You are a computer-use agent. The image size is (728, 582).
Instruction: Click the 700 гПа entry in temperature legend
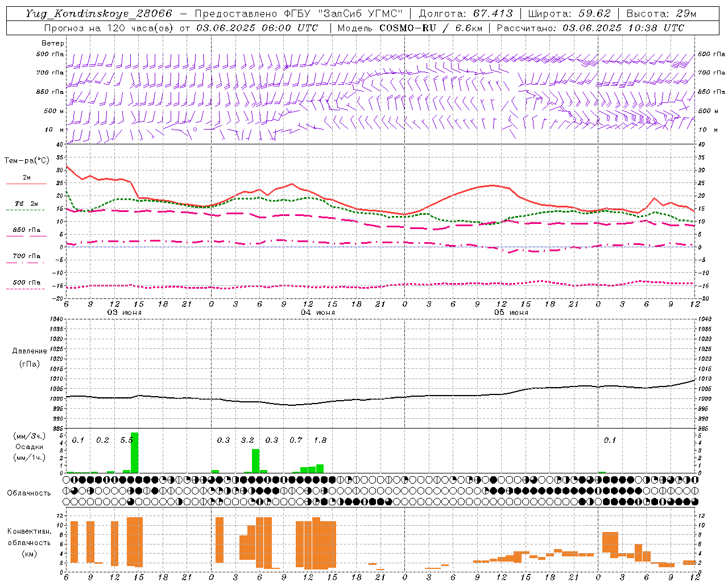coord(27,256)
